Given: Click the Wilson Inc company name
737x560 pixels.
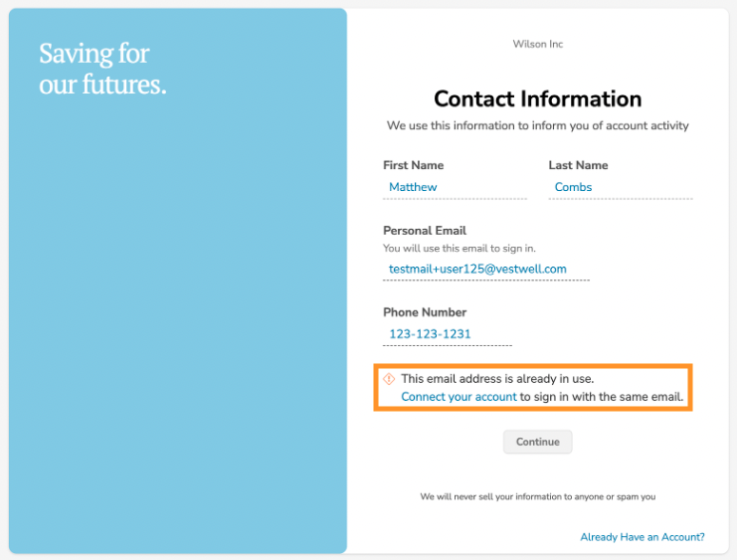Looking at the screenshot, I should point(537,44).
